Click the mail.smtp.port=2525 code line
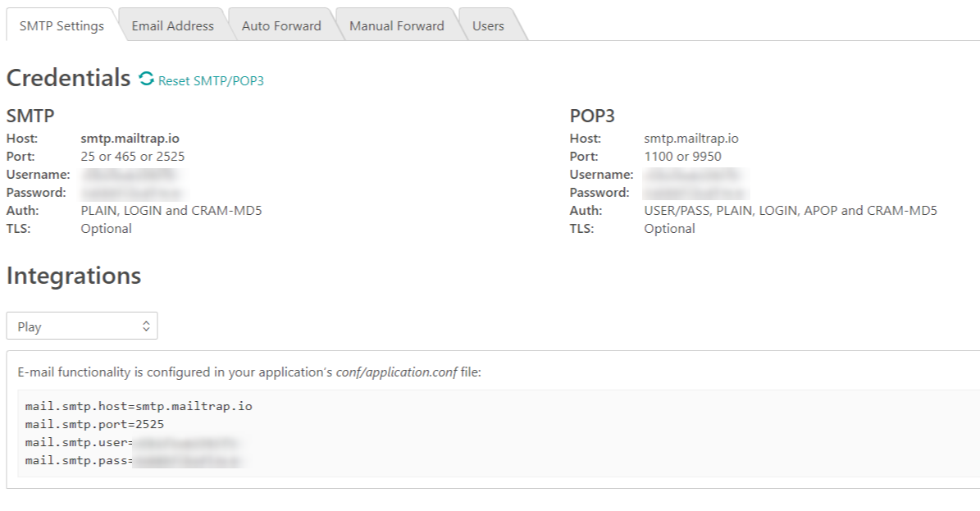Image resolution: width=980 pixels, height=511 pixels. [x=94, y=424]
